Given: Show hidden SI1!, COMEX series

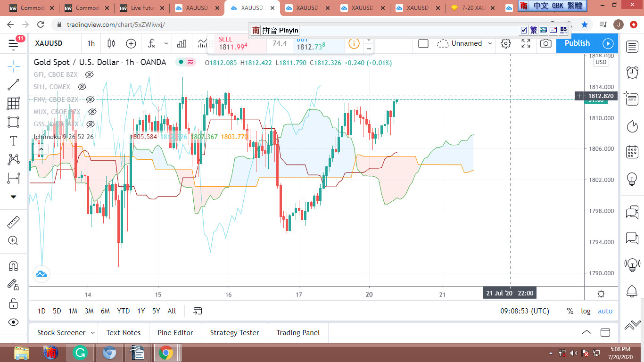Looking at the screenshot, I should 82,87.
